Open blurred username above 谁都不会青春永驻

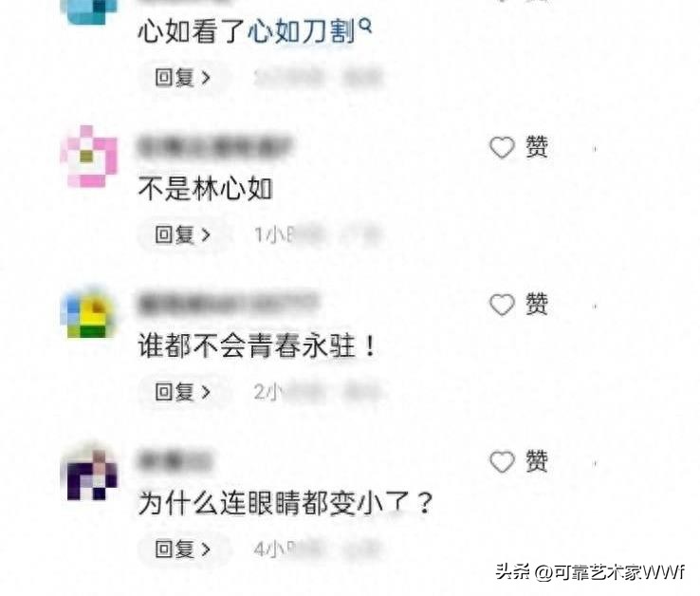point(228,304)
